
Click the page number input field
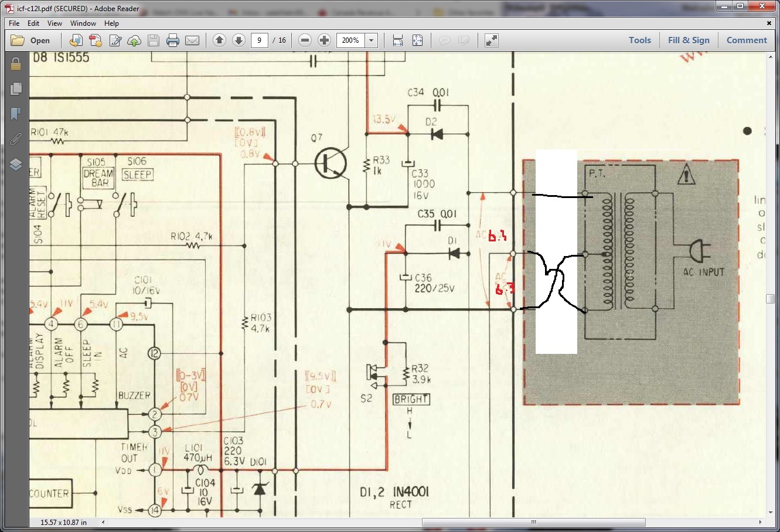coord(259,40)
